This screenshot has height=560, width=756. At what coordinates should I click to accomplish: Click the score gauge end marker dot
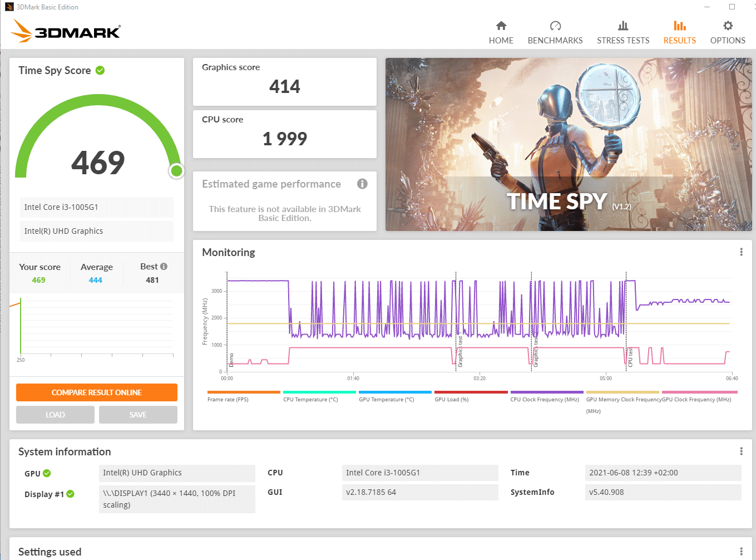pyautogui.click(x=177, y=171)
